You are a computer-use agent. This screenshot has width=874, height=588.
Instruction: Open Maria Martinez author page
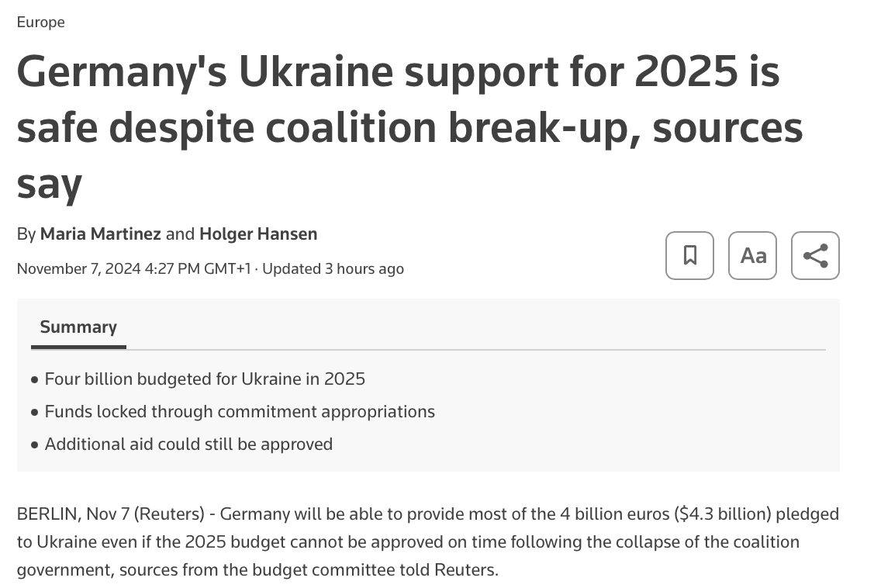(101, 233)
